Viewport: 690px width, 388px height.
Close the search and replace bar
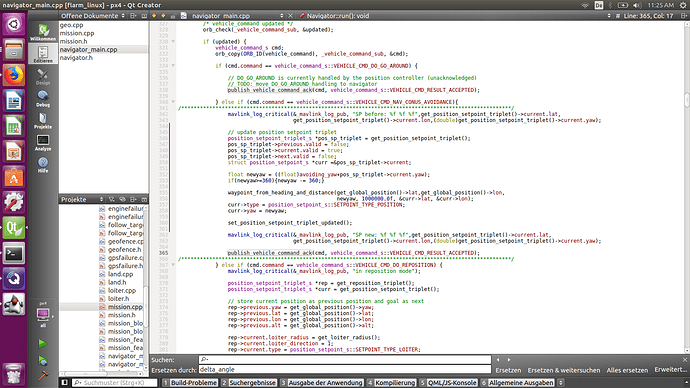[685, 360]
